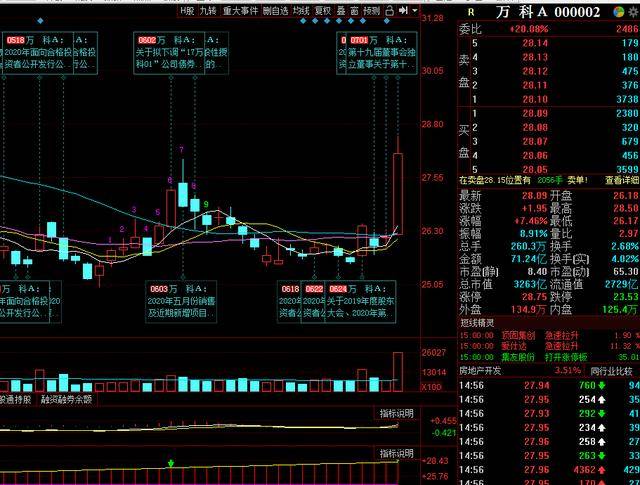
Task: Click the jump-to-end arrow icon
Action: pyautogui.click(x=403, y=10)
